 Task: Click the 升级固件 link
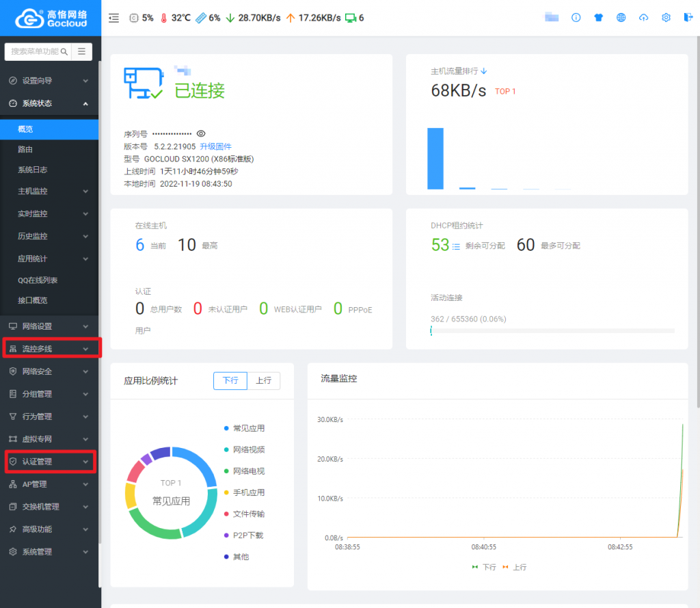click(x=215, y=146)
